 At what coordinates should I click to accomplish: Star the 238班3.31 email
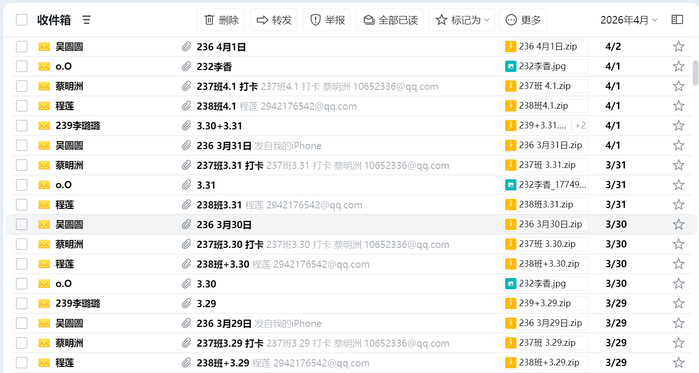[x=678, y=205]
